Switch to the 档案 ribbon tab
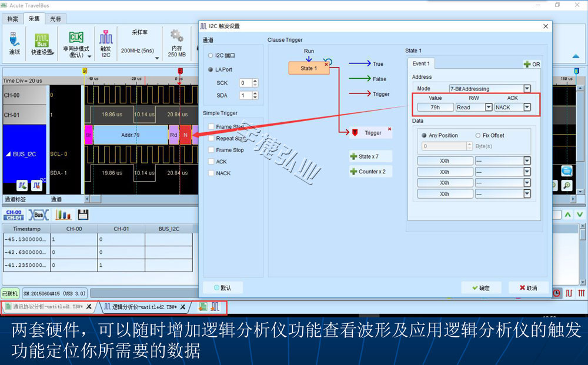The width and height of the screenshot is (588, 365). (x=12, y=19)
